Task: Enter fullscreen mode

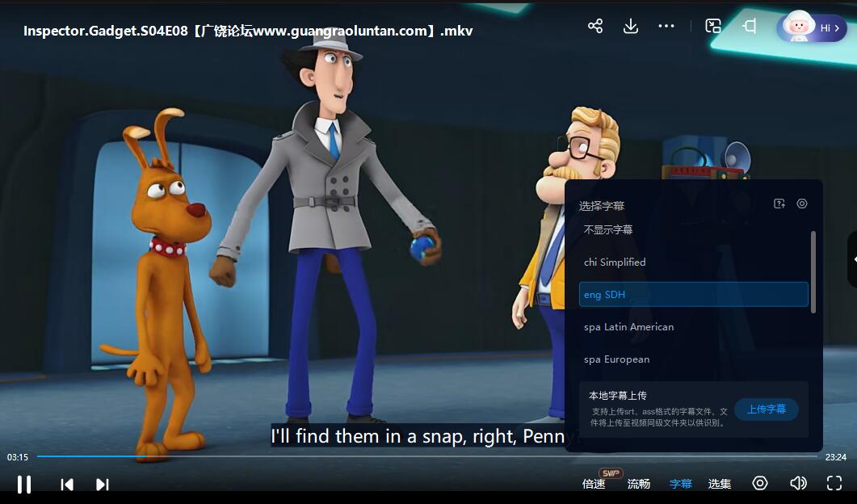Action: point(834,483)
